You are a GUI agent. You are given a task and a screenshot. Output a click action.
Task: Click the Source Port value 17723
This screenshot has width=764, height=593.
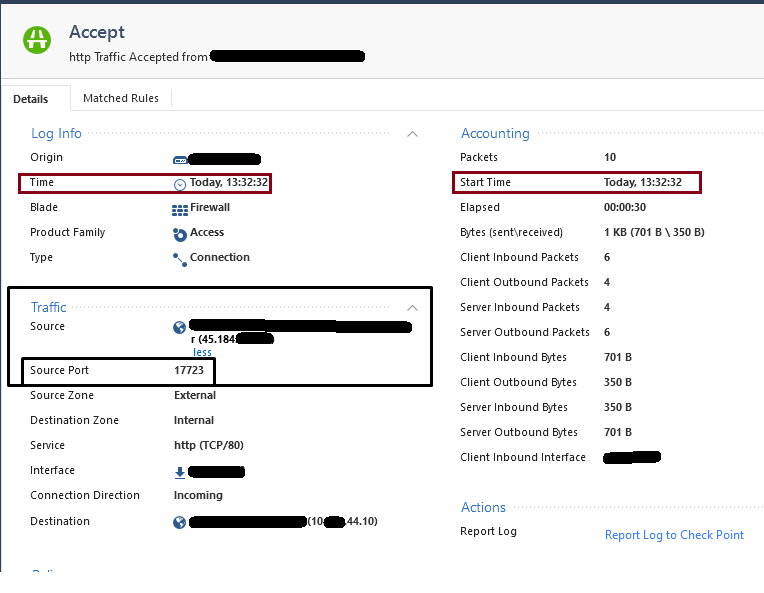coord(189,371)
